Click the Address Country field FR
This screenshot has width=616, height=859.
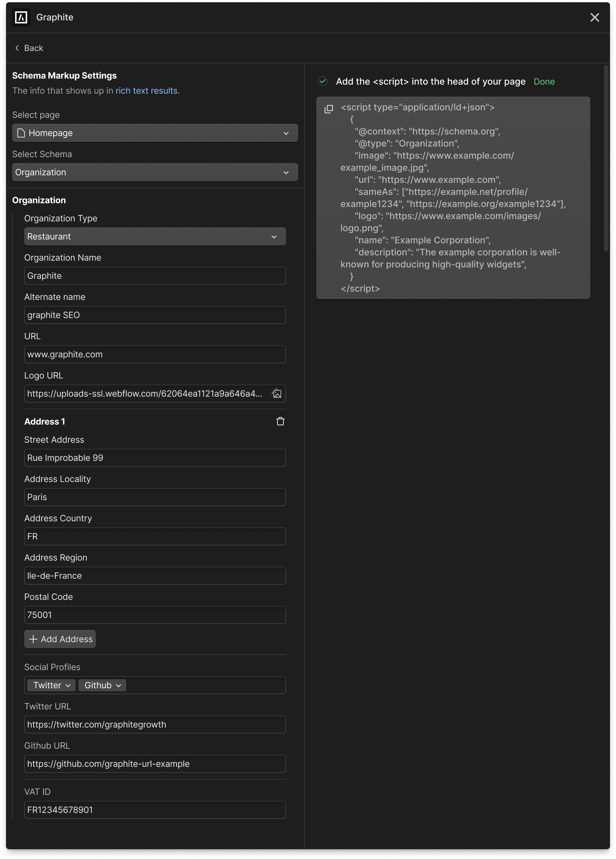point(155,537)
